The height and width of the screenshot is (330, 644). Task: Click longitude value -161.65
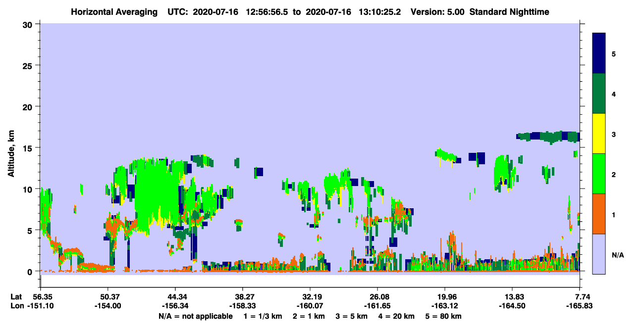pyautogui.click(x=377, y=306)
